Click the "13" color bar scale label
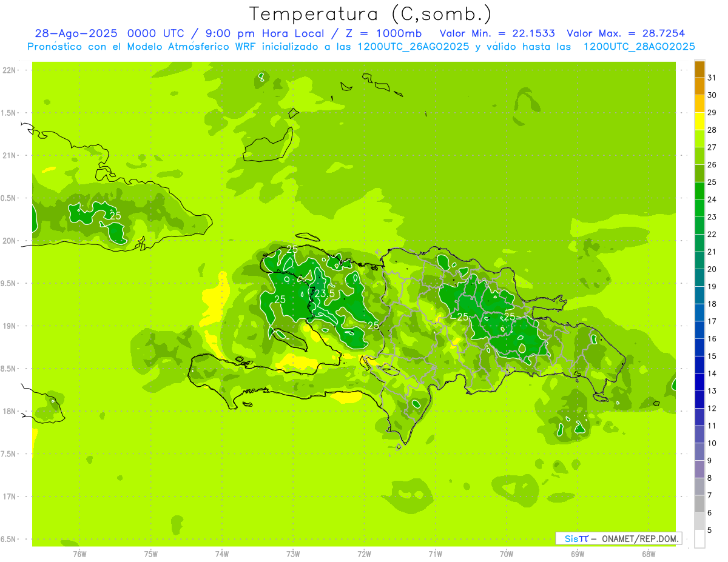The image size is (728, 562). pyautogui.click(x=712, y=391)
